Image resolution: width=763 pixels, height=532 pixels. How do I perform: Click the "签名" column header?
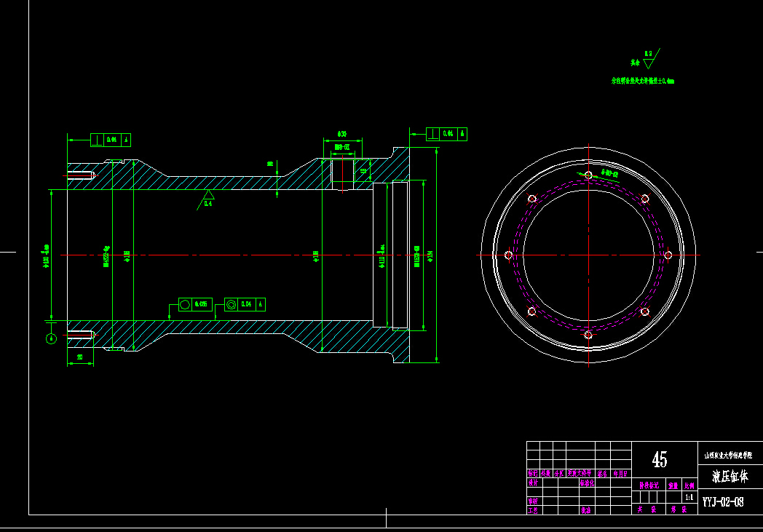click(x=602, y=473)
